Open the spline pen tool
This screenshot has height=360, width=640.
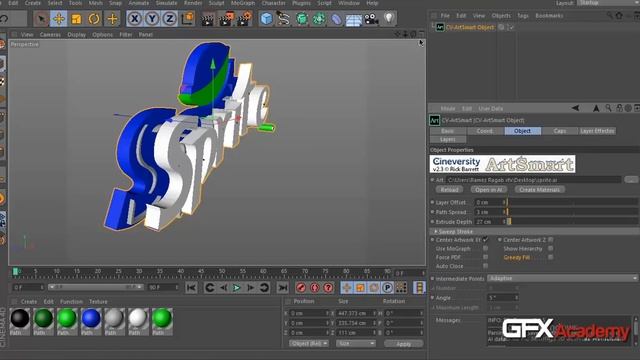[x=283, y=19]
